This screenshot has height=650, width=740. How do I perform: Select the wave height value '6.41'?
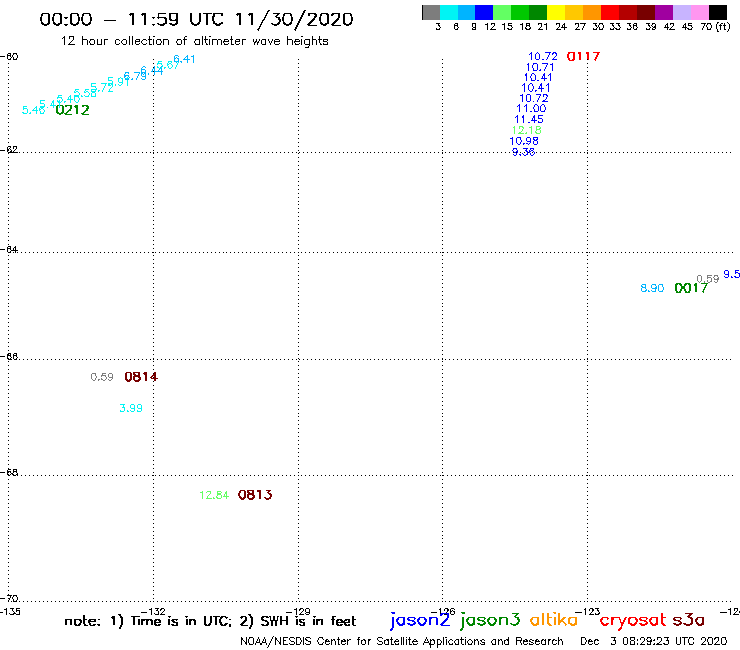click(x=184, y=59)
